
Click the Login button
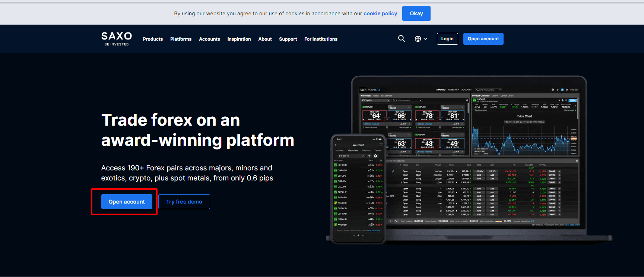pos(447,39)
